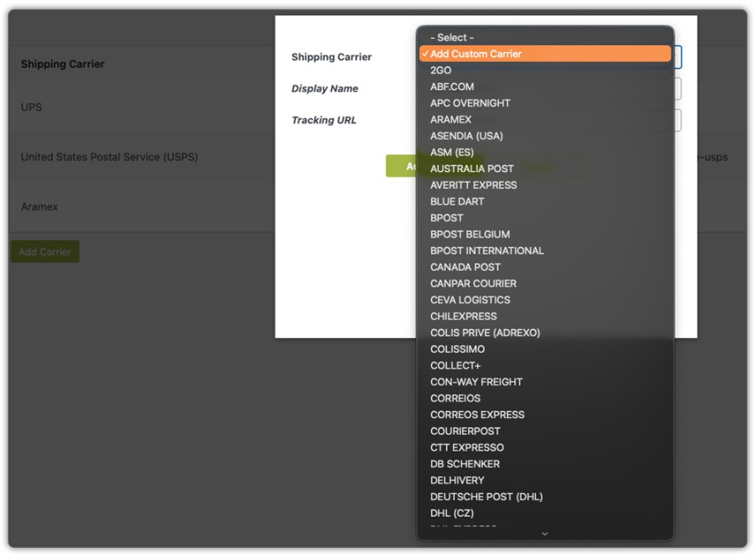Viewport: 756px width, 554px height.
Task: Click United States Postal Service (USPS) row
Action: pyautogui.click(x=141, y=157)
